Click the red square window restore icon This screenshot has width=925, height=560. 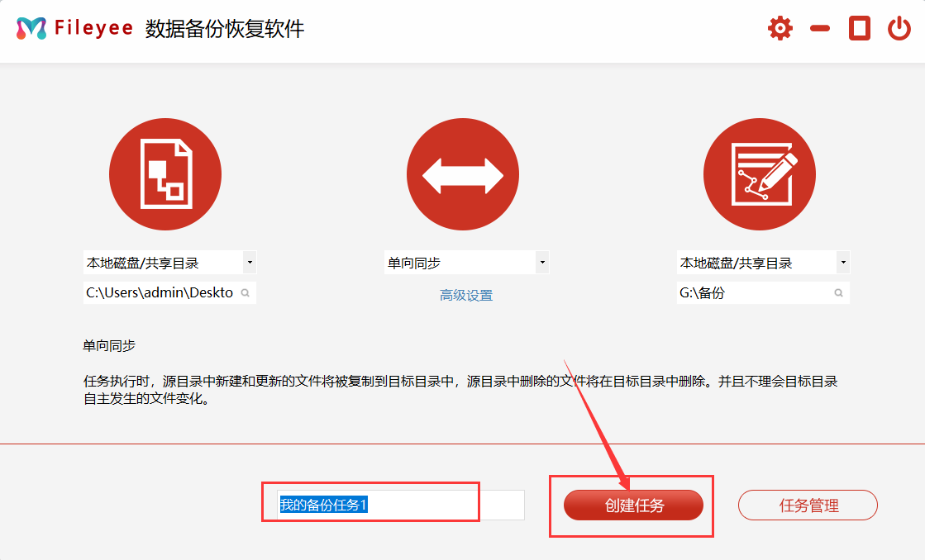pos(860,29)
